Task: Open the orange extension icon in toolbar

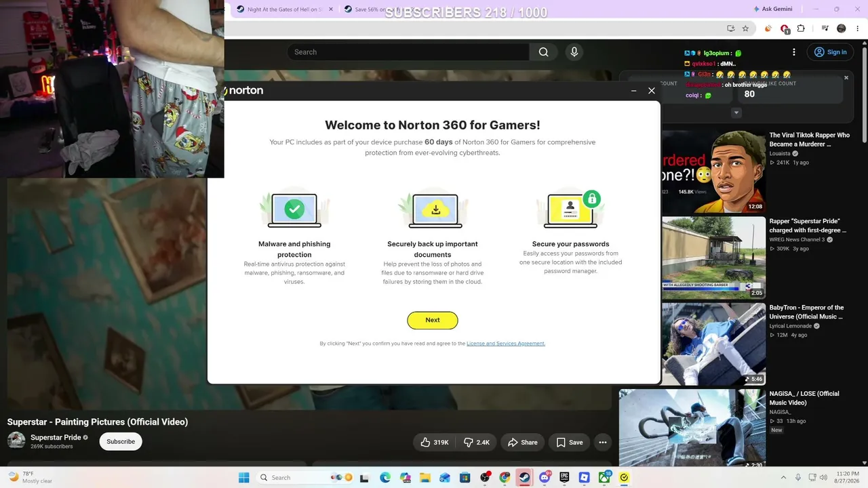Action: pos(768,28)
